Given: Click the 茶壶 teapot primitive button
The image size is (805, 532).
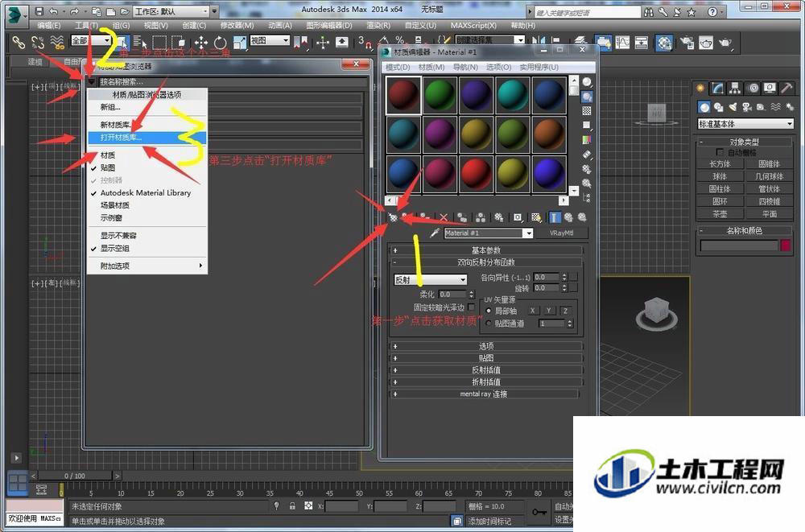Looking at the screenshot, I should click(720, 213).
